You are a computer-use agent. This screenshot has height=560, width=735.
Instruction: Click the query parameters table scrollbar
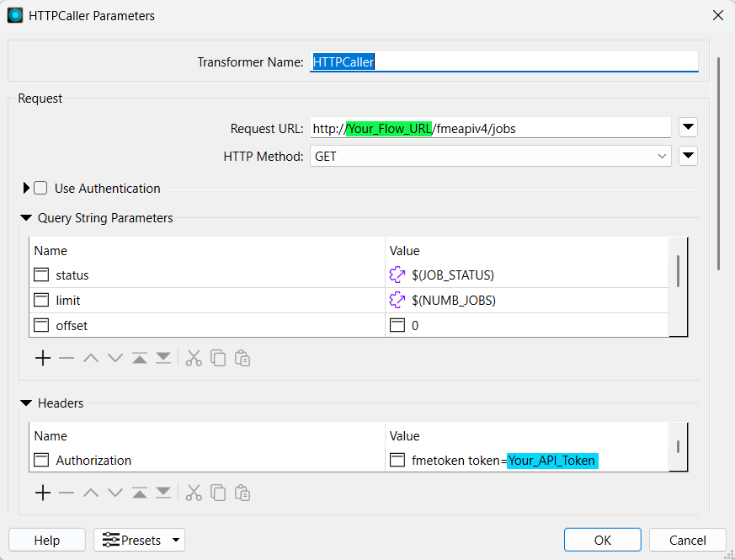pos(678,271)
